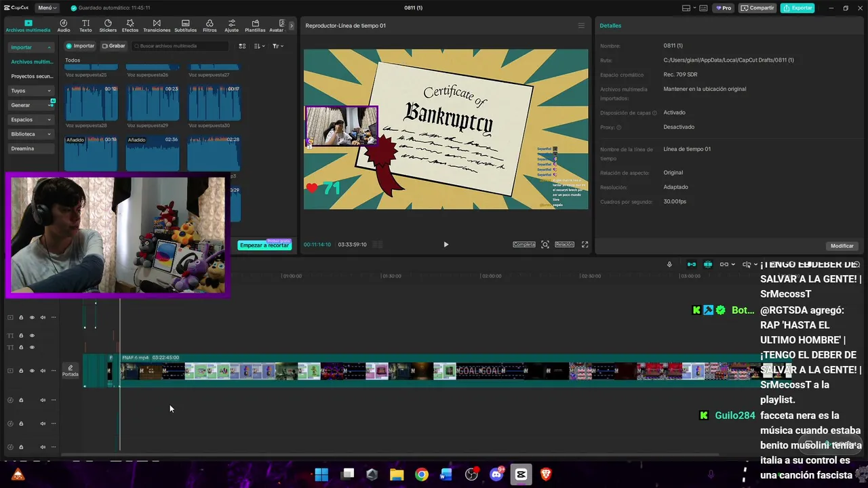Open the media sort order dropdown

259,46
